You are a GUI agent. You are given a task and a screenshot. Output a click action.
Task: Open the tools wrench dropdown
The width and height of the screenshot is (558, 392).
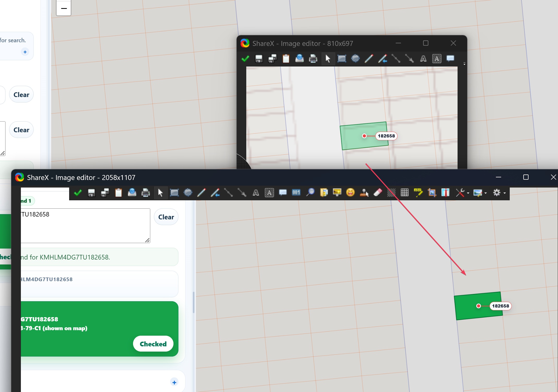click(462, 193)
